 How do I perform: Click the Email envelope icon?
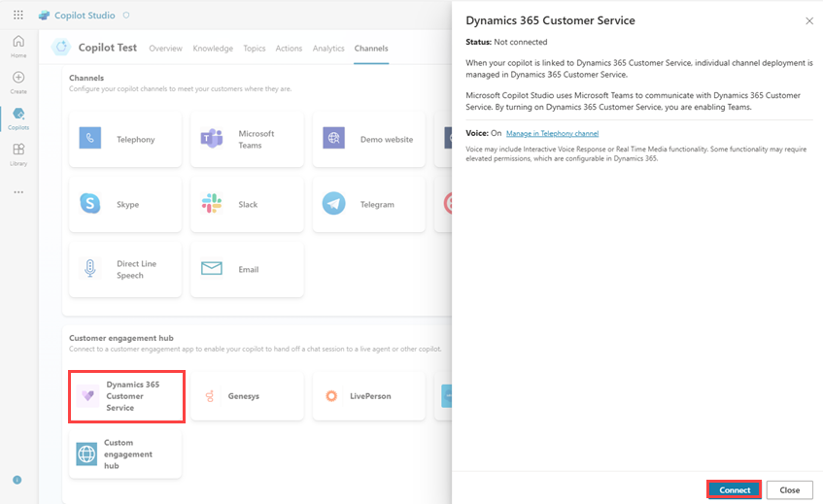tap(212, 269)
